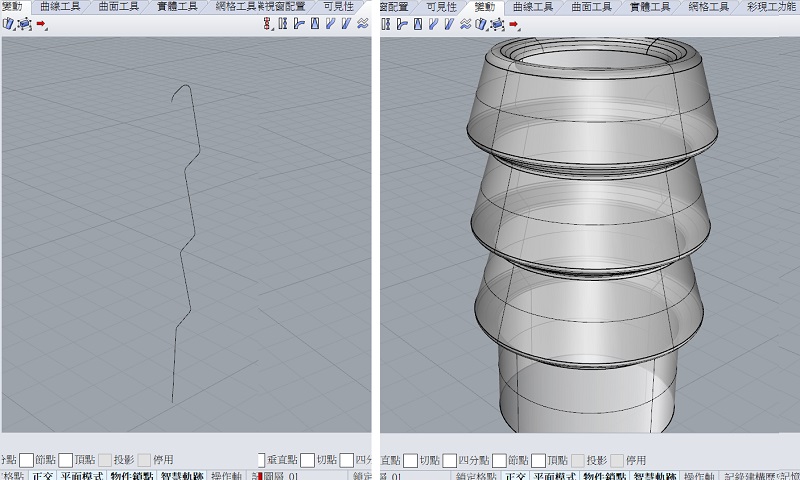
Task: Enable 節點 osnap checkbox in left window
Action: [x=27, y=460]
